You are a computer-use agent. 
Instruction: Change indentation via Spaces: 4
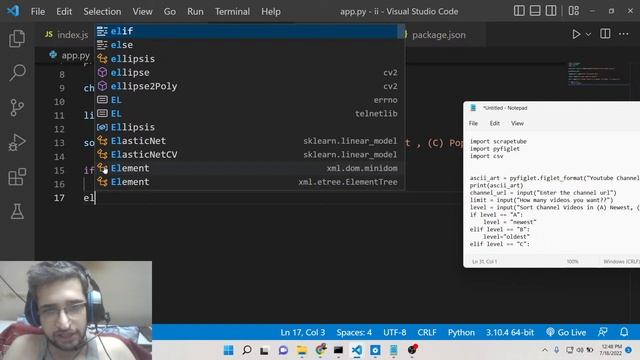[x=354, y=332]
